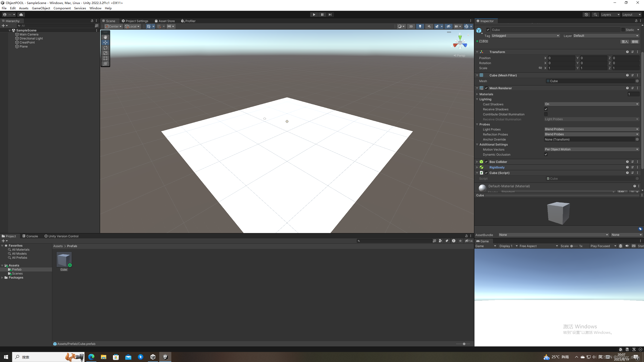Click the Play button
644x362 pixels.
tap(314, 15)
